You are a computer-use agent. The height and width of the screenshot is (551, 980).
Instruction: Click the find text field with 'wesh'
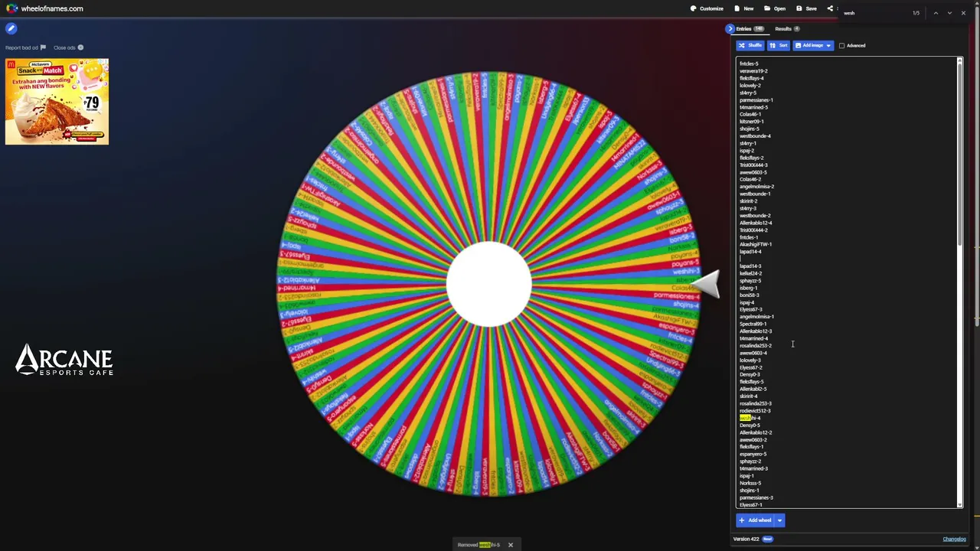pos(873,13)
